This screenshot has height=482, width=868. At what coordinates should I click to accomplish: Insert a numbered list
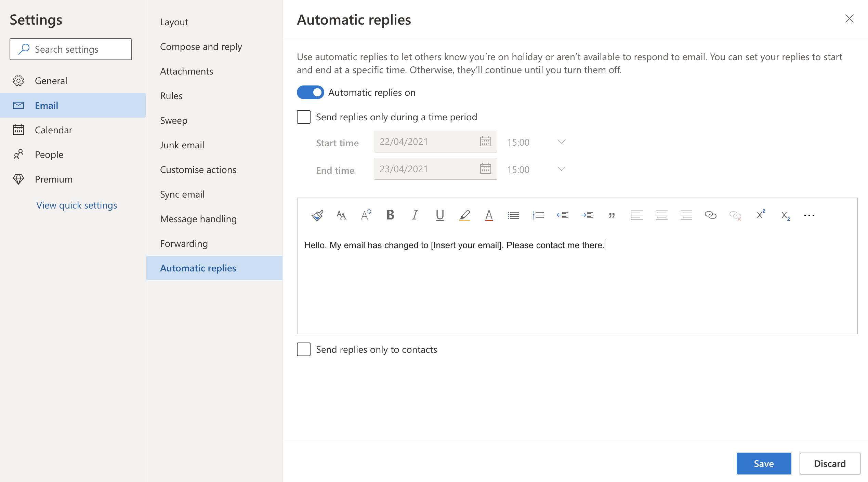tap(538, 215)
